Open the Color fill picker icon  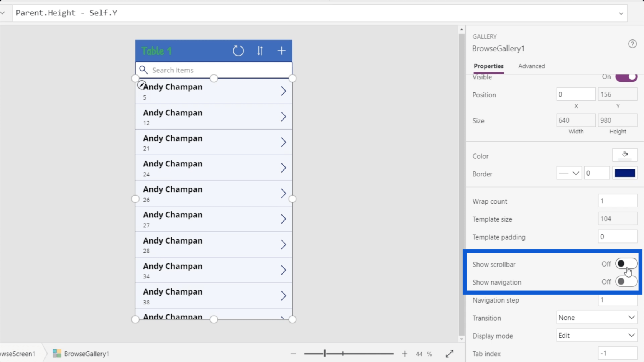625,155
